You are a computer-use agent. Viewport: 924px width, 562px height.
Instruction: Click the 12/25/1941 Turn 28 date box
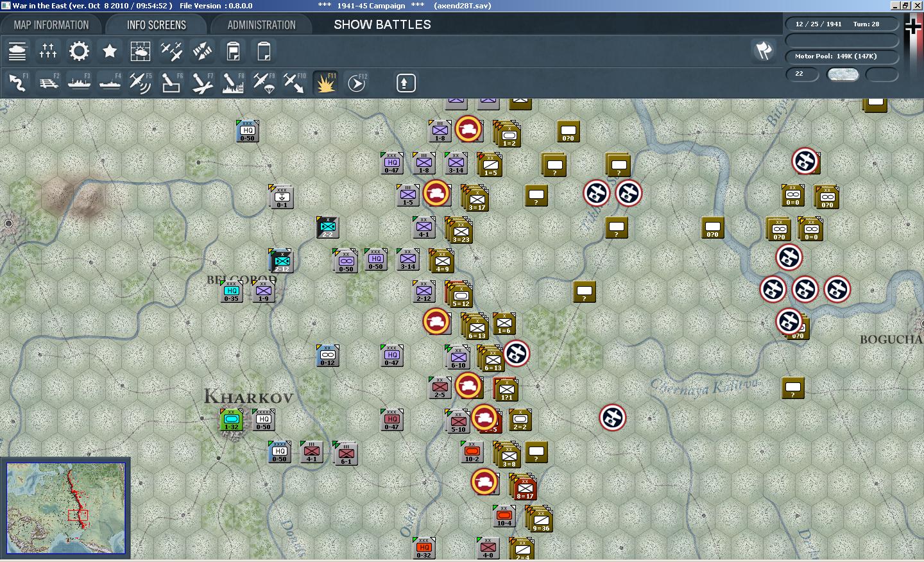pyautogui.click(x=842, y=24)
